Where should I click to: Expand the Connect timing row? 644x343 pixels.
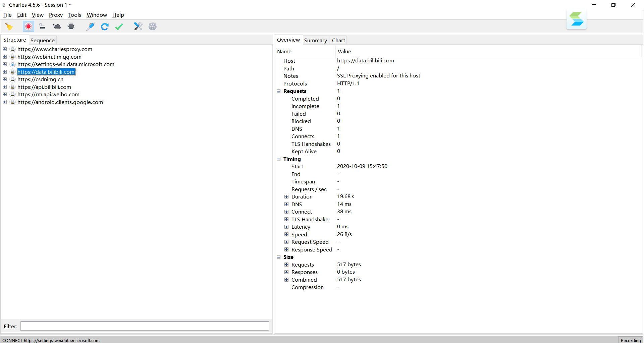[286, 212]
